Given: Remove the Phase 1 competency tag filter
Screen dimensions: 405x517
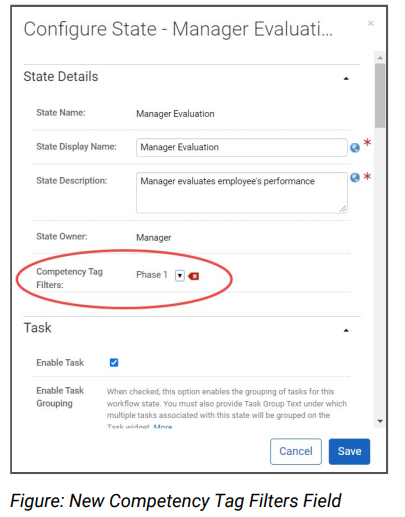Looking at the screenshot, I should click(194, 276).
